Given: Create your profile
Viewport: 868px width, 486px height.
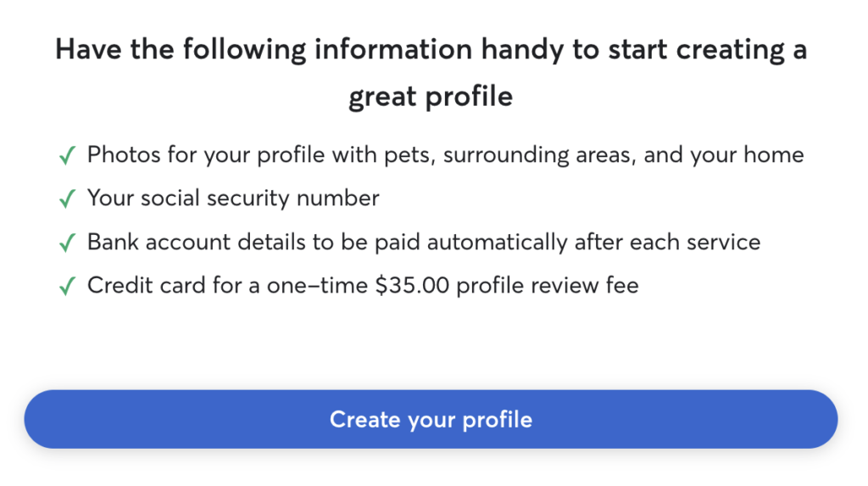Looking at the screenshot, I should (431, 419).
